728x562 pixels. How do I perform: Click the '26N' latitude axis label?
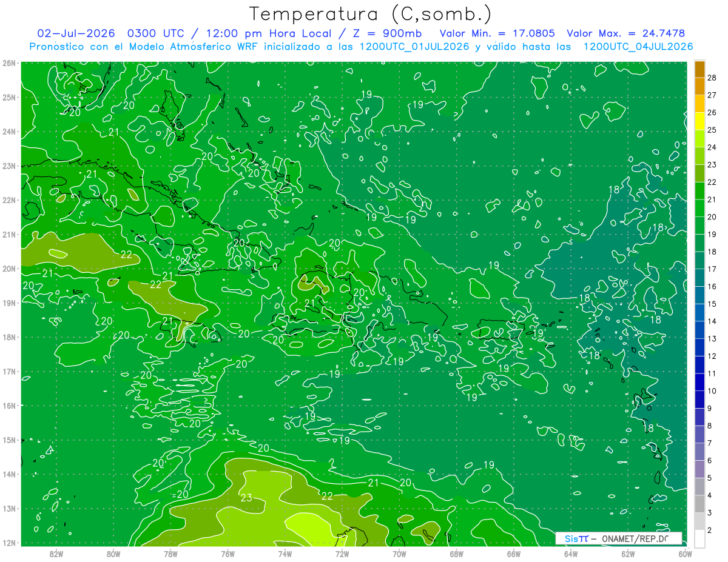(9, 63)
